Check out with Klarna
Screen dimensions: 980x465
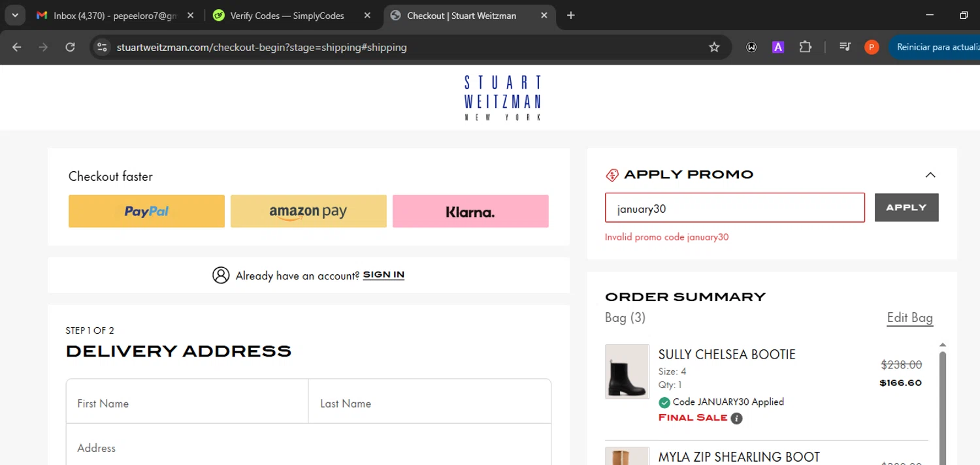(470, 211)
